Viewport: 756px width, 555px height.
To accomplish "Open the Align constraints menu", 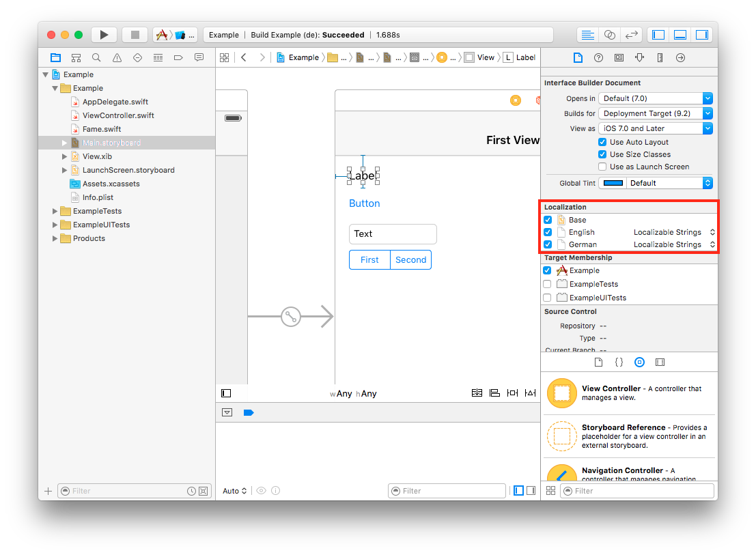I will 494,393.
